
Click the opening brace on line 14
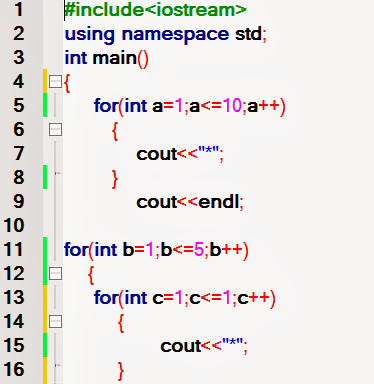(121, 323)
